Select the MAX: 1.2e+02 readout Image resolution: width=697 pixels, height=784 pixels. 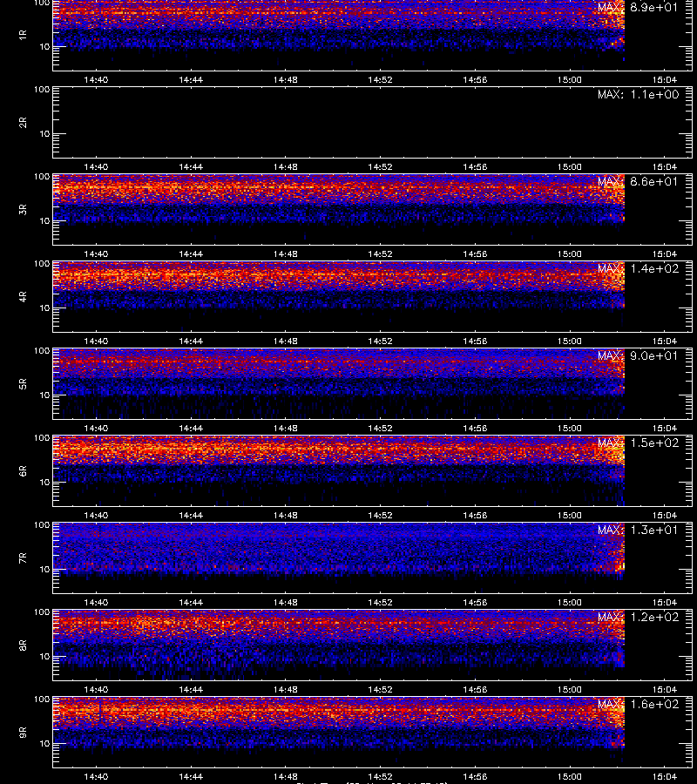(638, 617)
